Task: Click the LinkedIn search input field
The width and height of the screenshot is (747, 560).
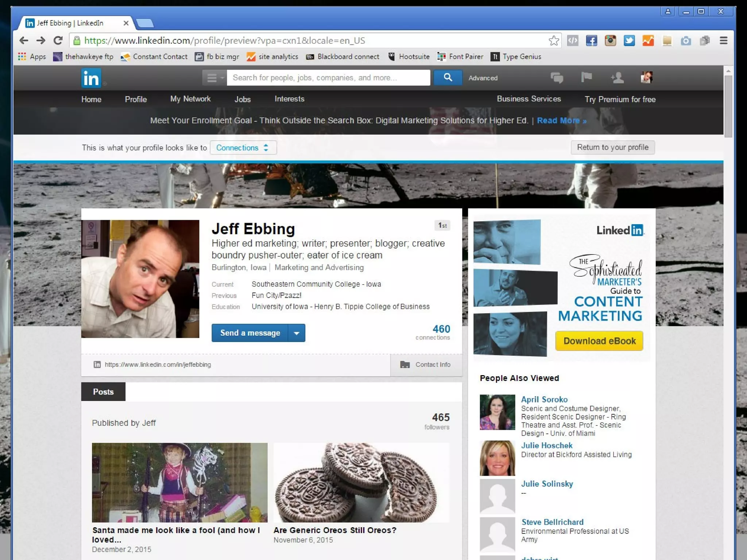Action: tap(328, 78)
